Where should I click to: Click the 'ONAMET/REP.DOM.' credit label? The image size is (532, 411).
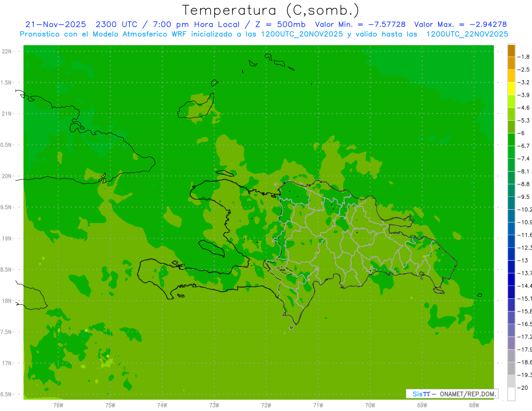coord(467,394)
